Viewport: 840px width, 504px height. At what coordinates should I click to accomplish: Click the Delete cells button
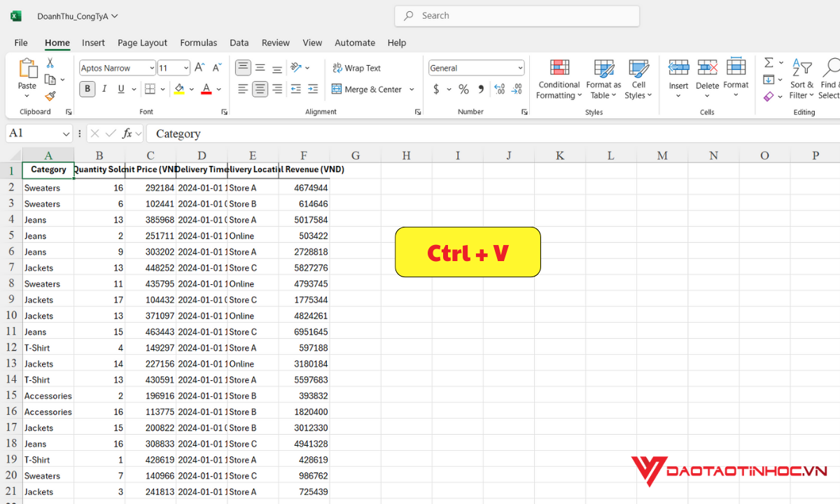click(x=707, y=79)
